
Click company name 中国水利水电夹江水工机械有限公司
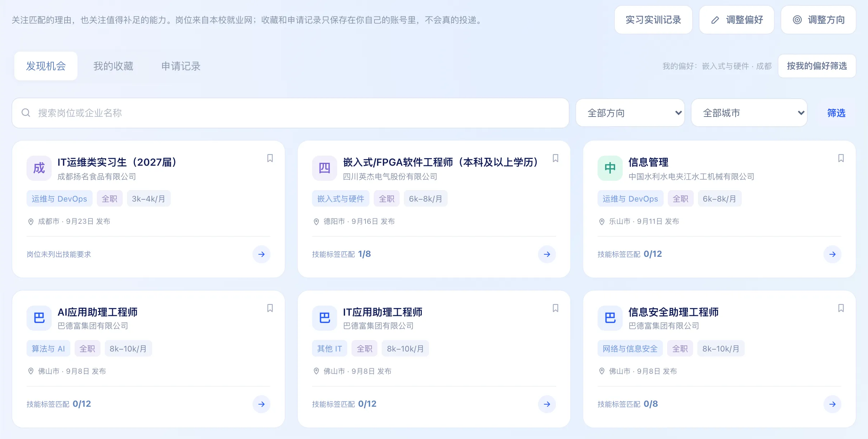(692, 177)
